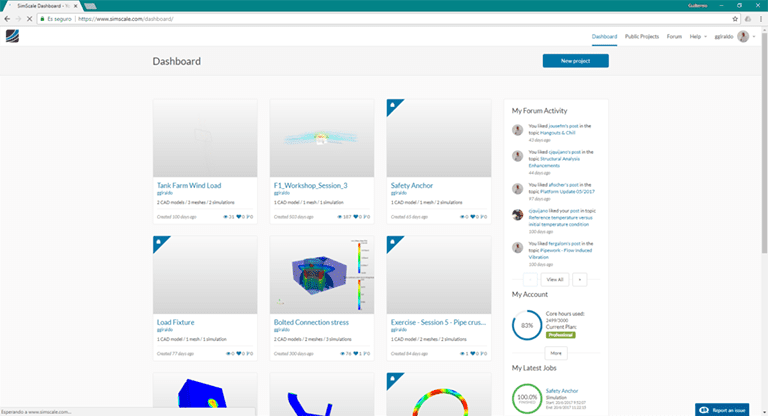768x416 pixels.
Task: Click bell badge on Load Fixture card
Action: click(x=159, y=242)
